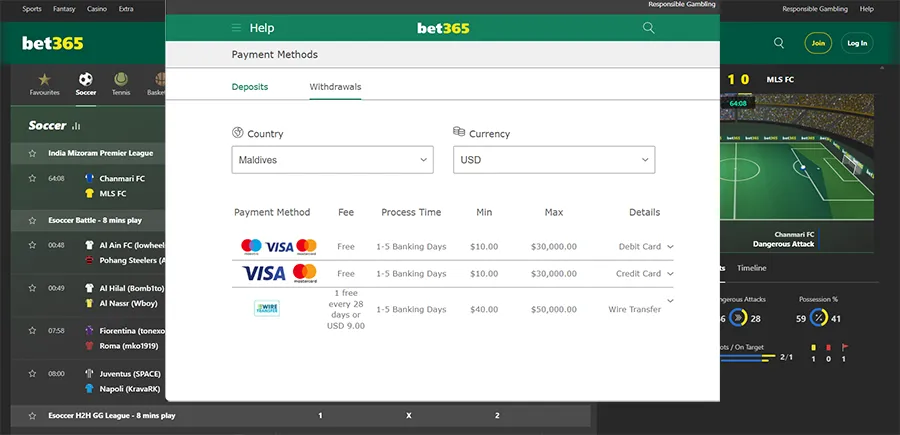This screenshot has width=900, height=435.
Task: Click the Roma red shirt icon
Action: click(x=90, y=345)
